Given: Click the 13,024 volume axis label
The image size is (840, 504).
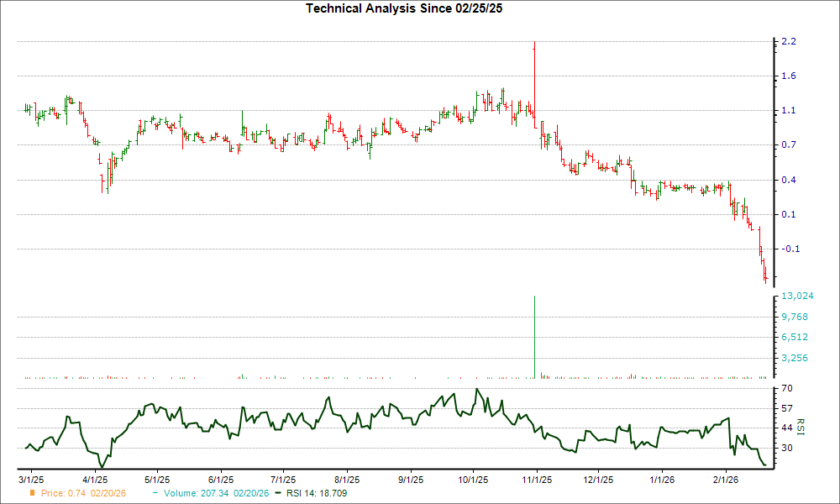Looking at the screenshot, I should tap(795, 297).
